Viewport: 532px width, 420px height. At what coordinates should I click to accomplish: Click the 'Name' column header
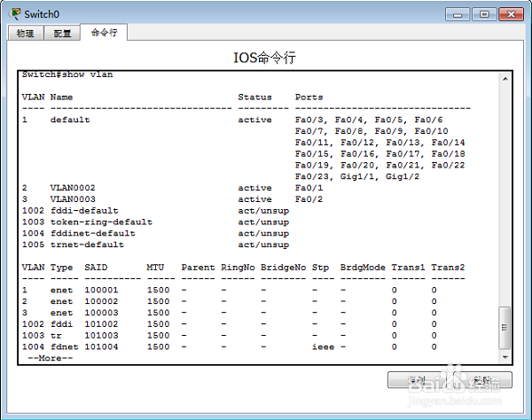[61, 97]
